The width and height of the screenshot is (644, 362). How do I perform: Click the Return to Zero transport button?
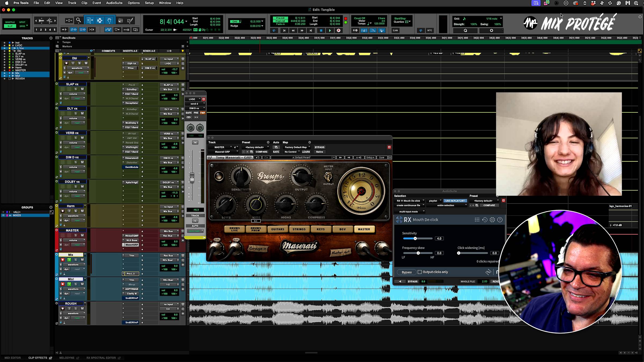pos(284,31)
